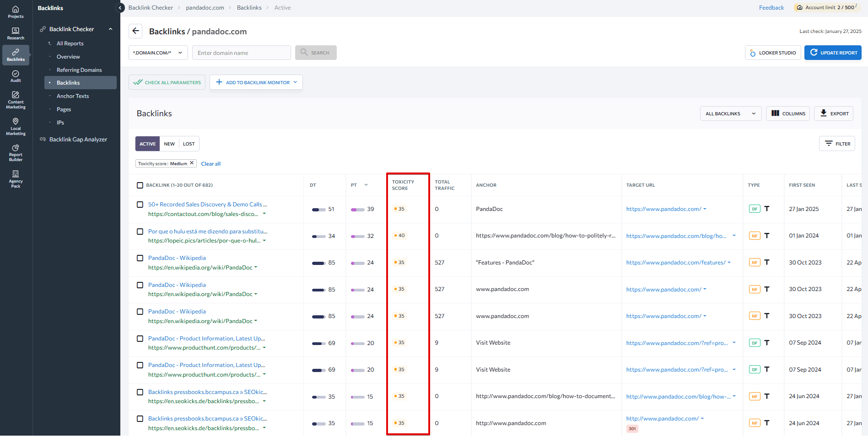Screen dimensions: 868x437
Task: Expand target URL menu for pandadoc.com/features
Action: click(x=729, y=262)
